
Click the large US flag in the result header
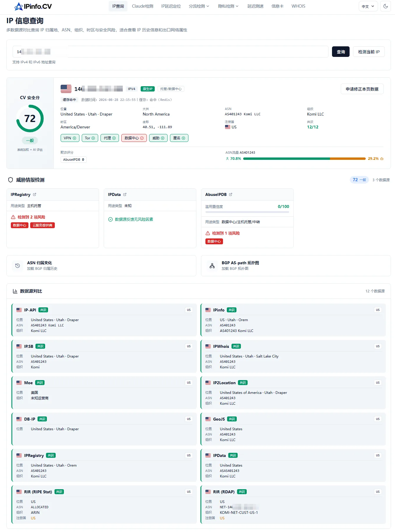(66, 89)
